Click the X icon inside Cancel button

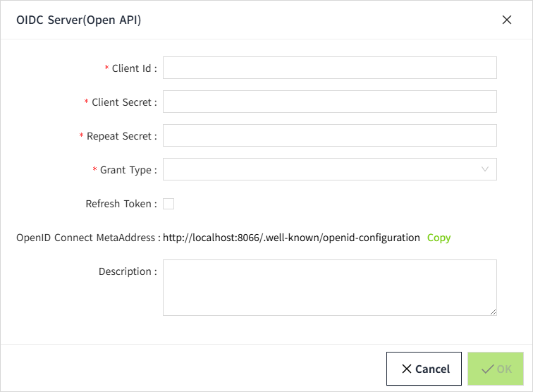pyautogui.click(x=407, y=369)
